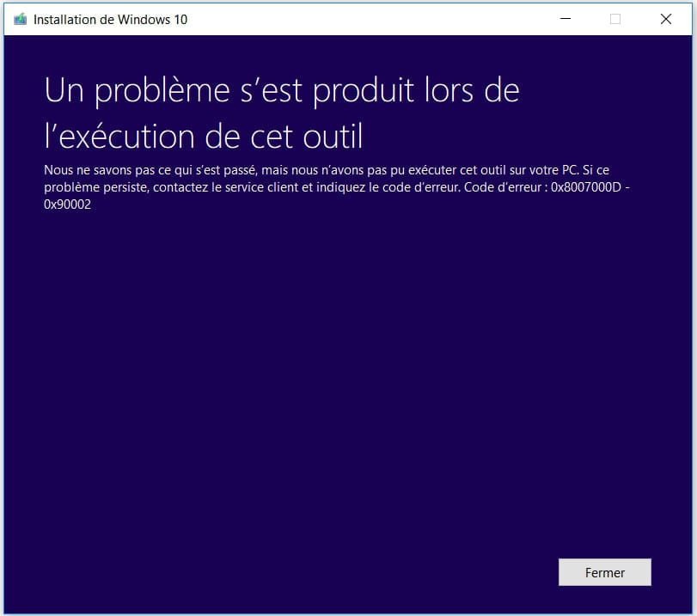The height and width of the screenshot is (616, 697).
Task: Minimize the Installation de Windows 10 window
Action: (565, 19)
